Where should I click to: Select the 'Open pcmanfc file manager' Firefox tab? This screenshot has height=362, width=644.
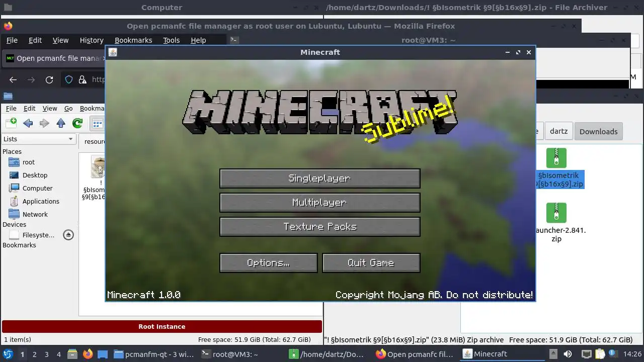[x=53, y=58]
